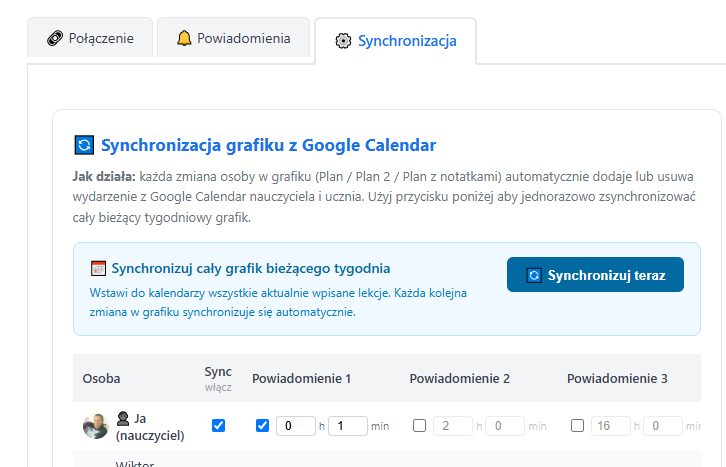Click the Sync włącz column header
The width and height of the screenshot is (726, 467).
(218, 379)
